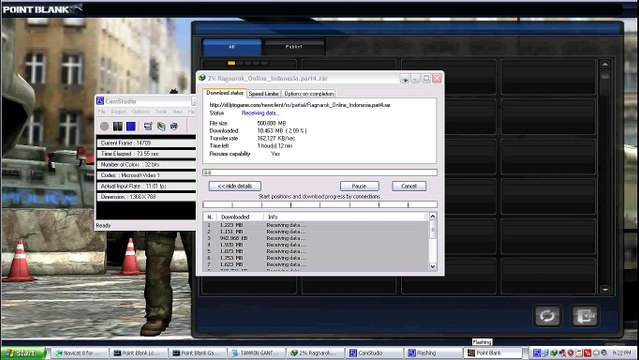Click the N. column header

click(x=210, y=217)
